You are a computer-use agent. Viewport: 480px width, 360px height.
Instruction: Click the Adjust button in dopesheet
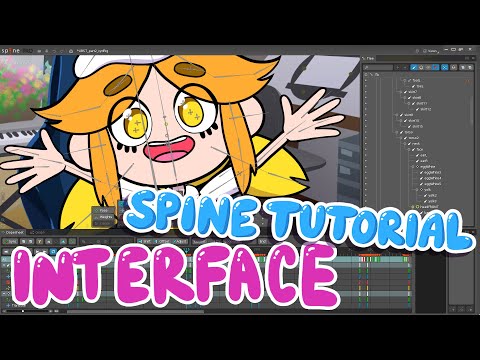(180, 241)
